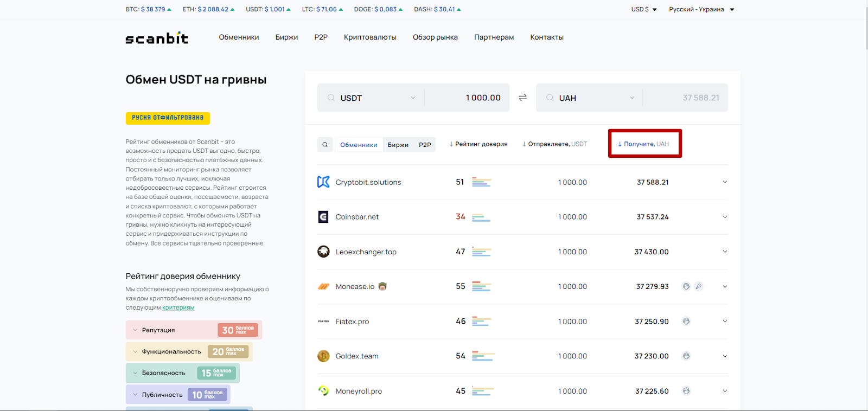
Task: Click the round badge icon in Goldex.team row
Action: pos(686,356)
